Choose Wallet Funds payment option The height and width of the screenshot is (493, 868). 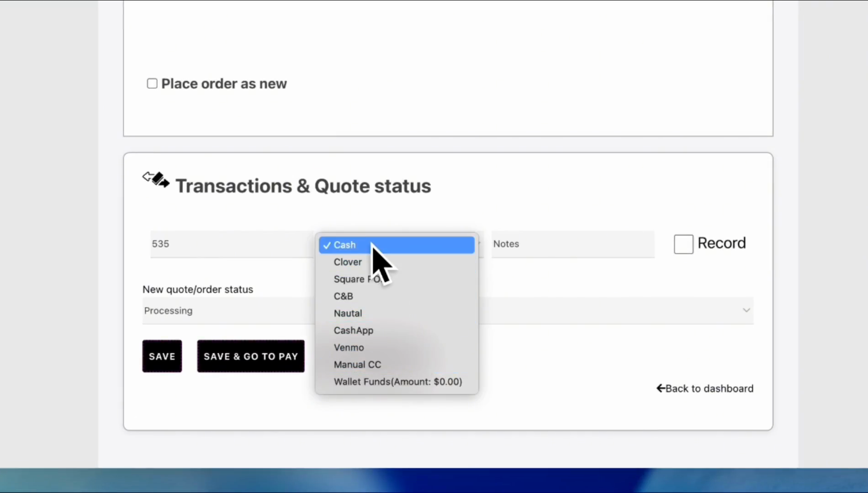(397, 382)
